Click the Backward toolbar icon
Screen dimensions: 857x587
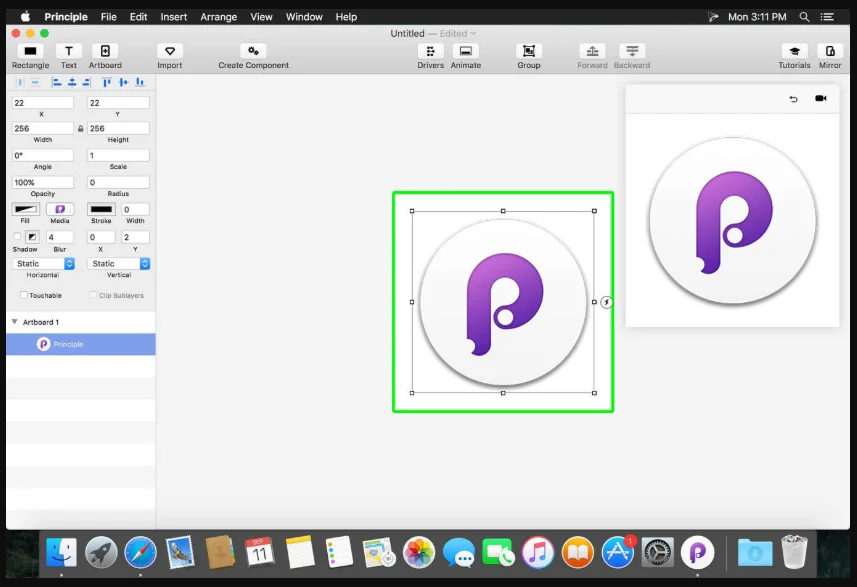pyautogui.click(x=632, y=51)
